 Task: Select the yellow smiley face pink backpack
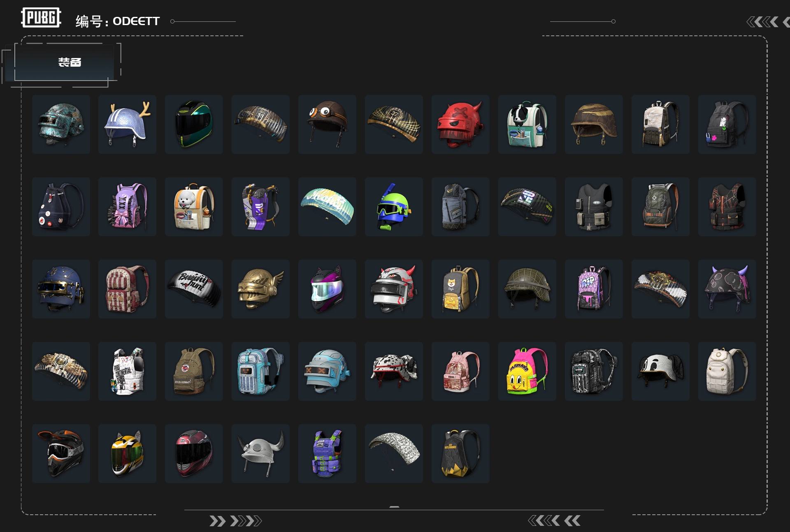[x=527, y=371]
